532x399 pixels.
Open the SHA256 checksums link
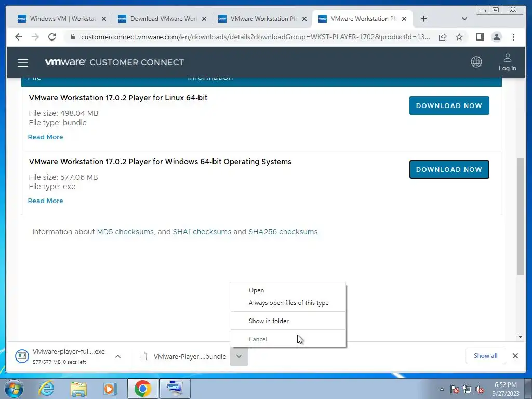click(283, 232)
